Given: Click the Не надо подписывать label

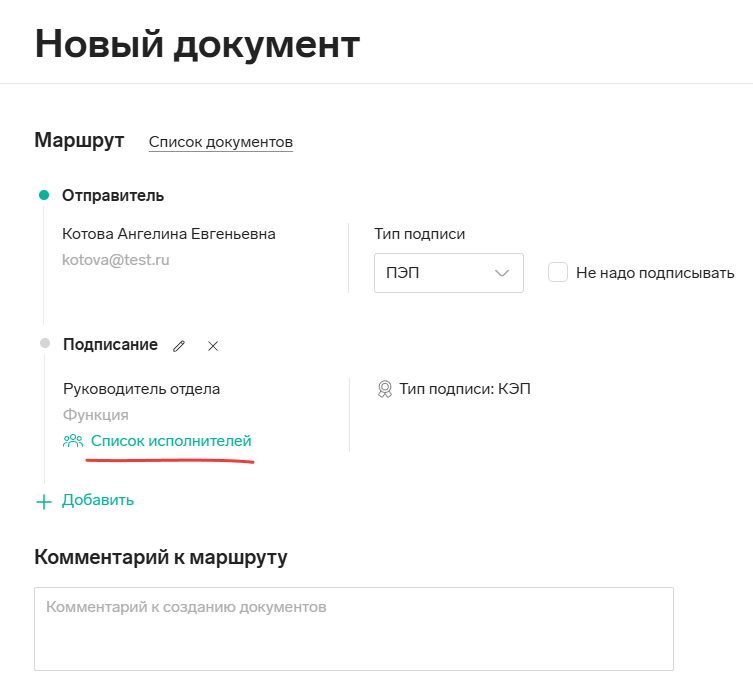Looking at the screenshot, I should pos(655,273).
